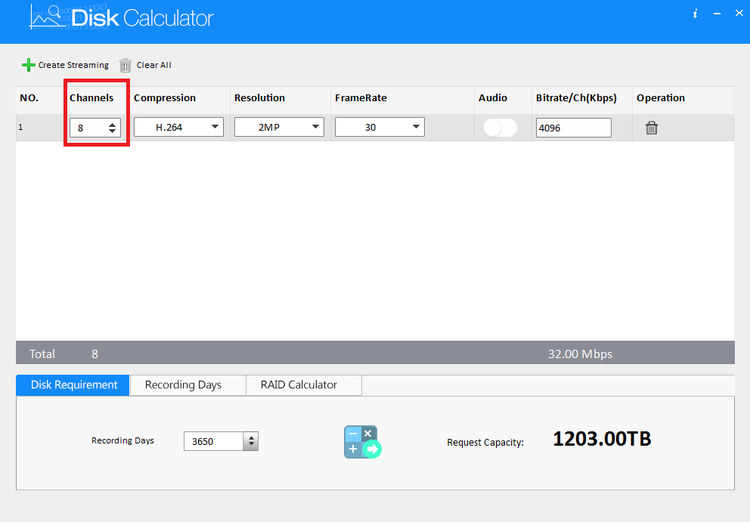This screenshot has width=750, height=522.
Task: Click the Disk Calculator logo icon
Action: point(47,17)
